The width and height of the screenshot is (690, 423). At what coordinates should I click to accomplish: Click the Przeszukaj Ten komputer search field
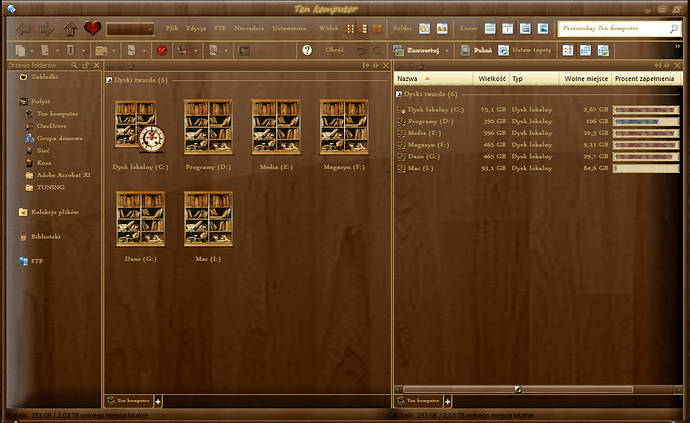609,29
